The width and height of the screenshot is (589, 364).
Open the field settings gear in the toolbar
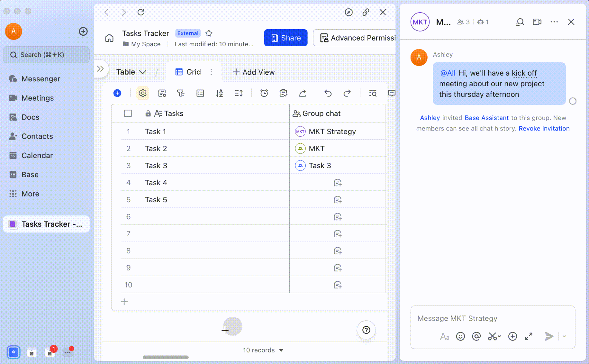click(x=142, y=93)
